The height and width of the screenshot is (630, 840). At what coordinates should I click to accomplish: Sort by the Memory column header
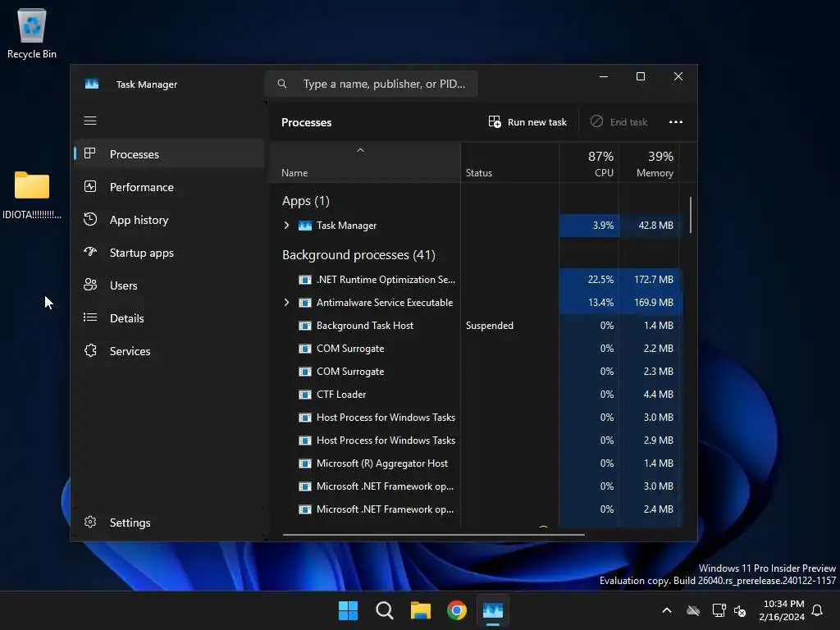(650, 163)
